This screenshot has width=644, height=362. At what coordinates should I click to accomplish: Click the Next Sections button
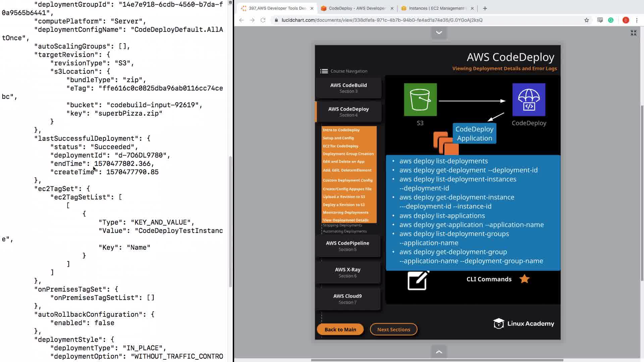coord(393,329)
